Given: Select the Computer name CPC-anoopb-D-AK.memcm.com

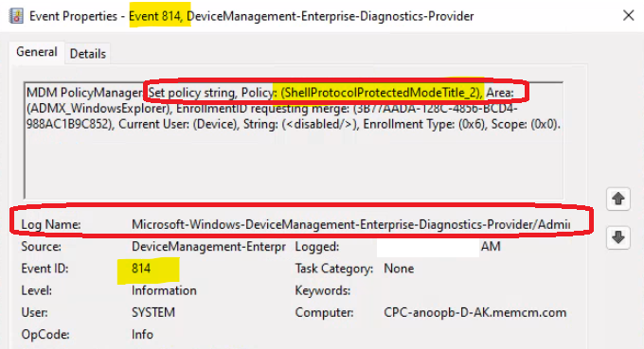Looking at the screenshot, I should pos(474,312).
